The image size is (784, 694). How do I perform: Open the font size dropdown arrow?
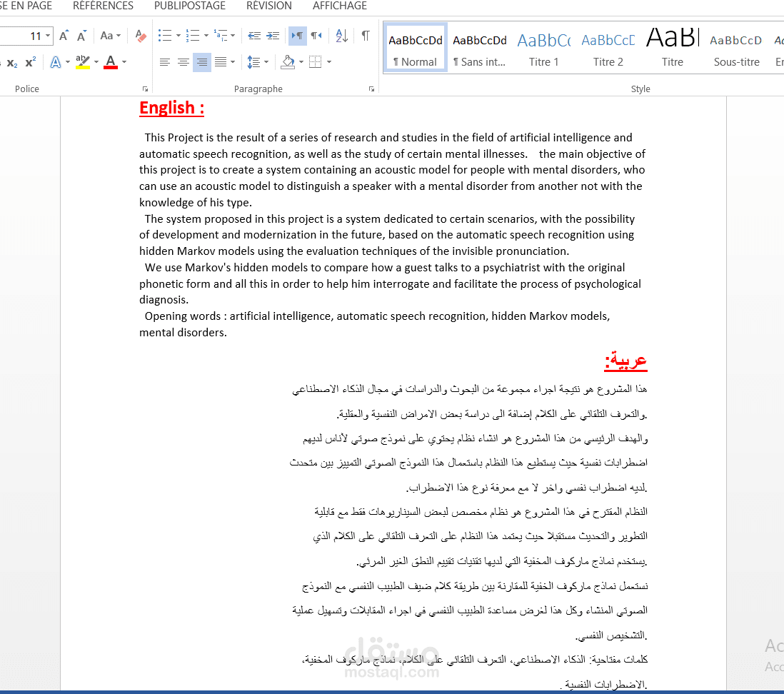pos(48,36)
